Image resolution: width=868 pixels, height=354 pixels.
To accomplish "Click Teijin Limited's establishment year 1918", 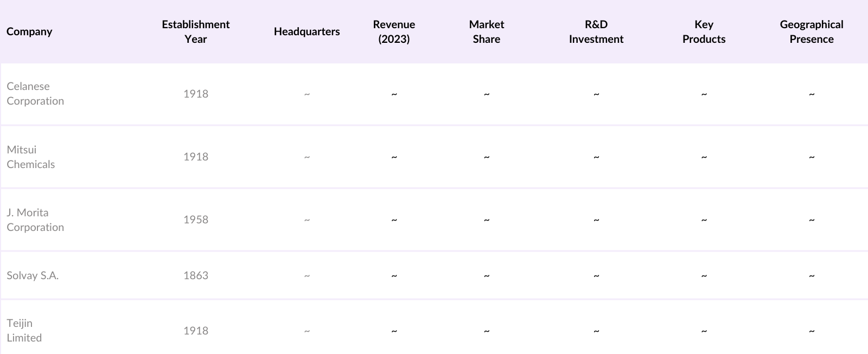I will point(196,331).
